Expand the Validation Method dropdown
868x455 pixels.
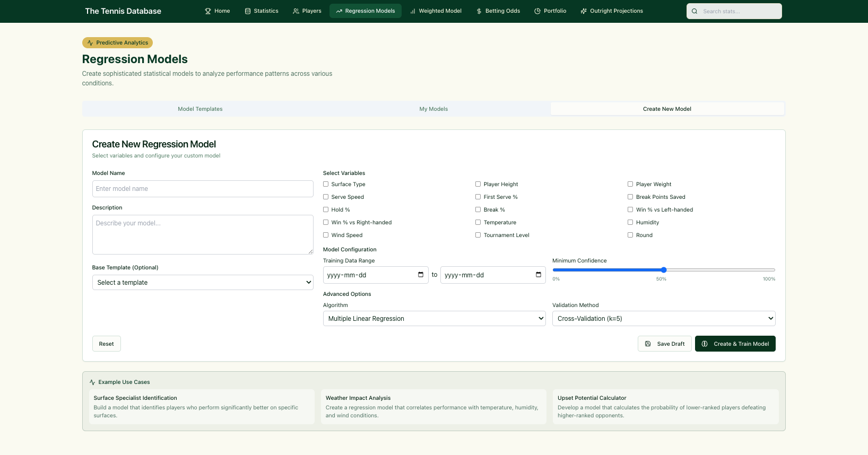tap(664, 318)
